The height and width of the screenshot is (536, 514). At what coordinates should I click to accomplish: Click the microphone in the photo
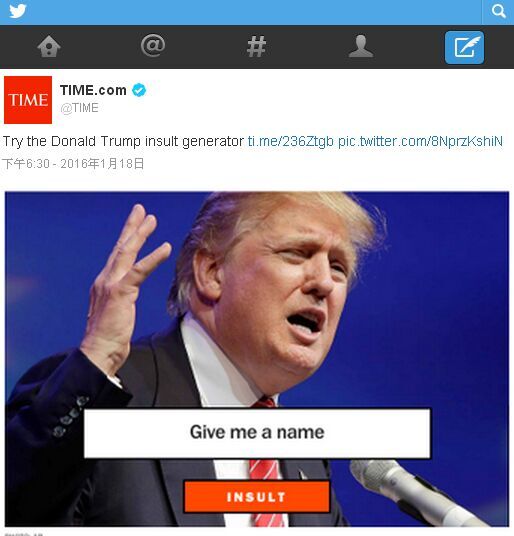(x=415, y=492)
